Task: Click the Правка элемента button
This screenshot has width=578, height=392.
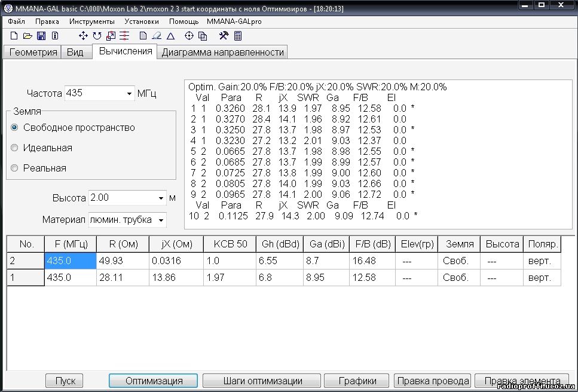Action: tap(522, 381)
